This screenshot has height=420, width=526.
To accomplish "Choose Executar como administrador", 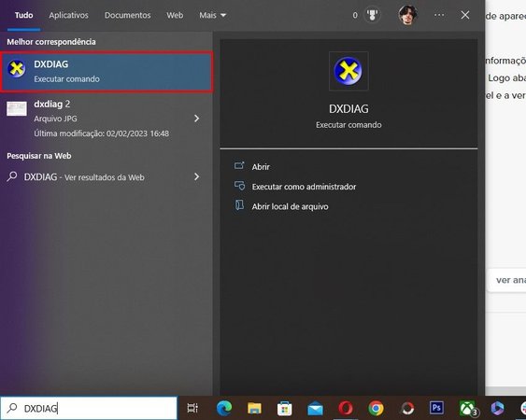I will (304, 187).
